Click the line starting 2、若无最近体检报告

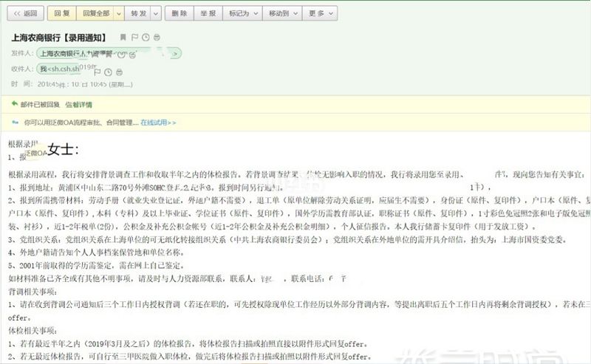[190, 356]
